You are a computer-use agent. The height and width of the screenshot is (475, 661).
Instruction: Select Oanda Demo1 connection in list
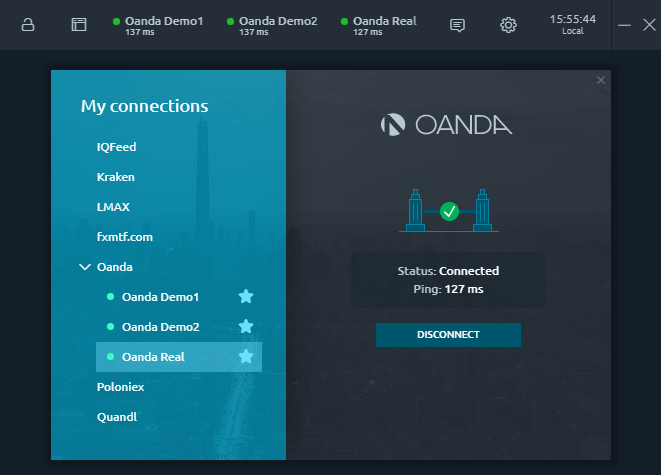click(160, 297)
